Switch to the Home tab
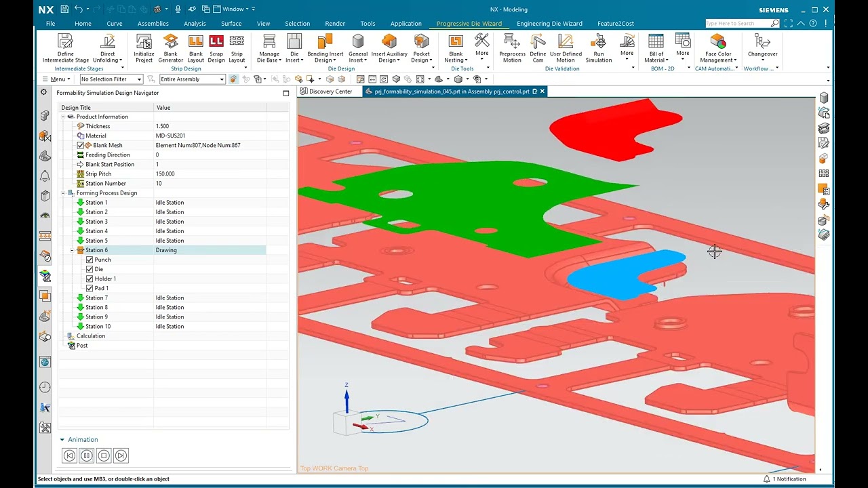This screenshot has height=488, width=868. [x=83, y=24]
